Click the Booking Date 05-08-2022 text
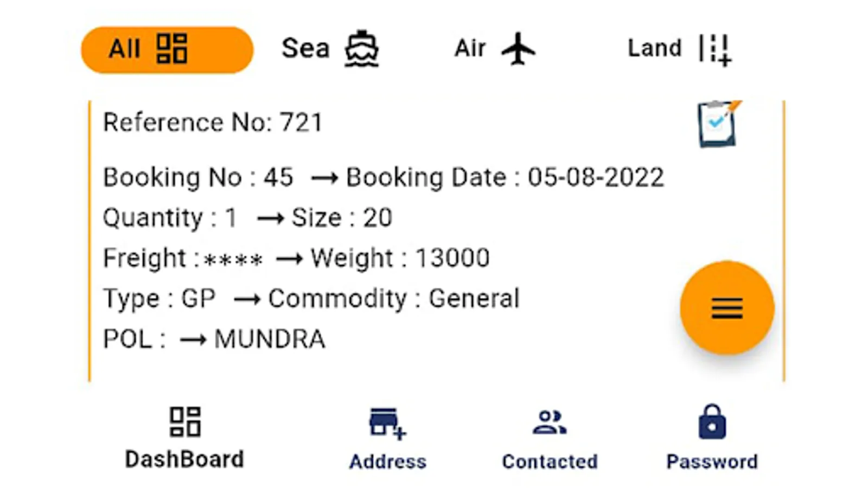The width and height of the screenshot is (868, 488). tap(505, 177)
